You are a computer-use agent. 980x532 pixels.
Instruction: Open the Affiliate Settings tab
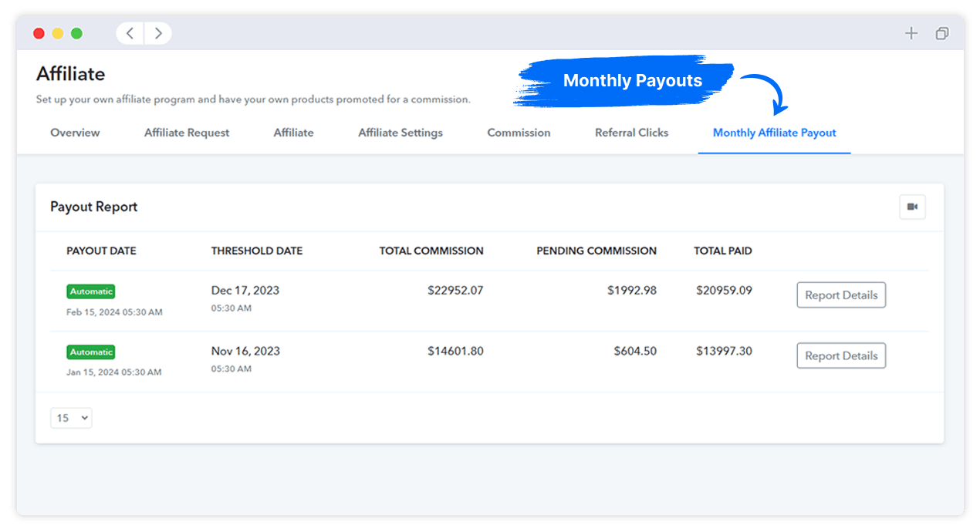[x=400, y=132]
